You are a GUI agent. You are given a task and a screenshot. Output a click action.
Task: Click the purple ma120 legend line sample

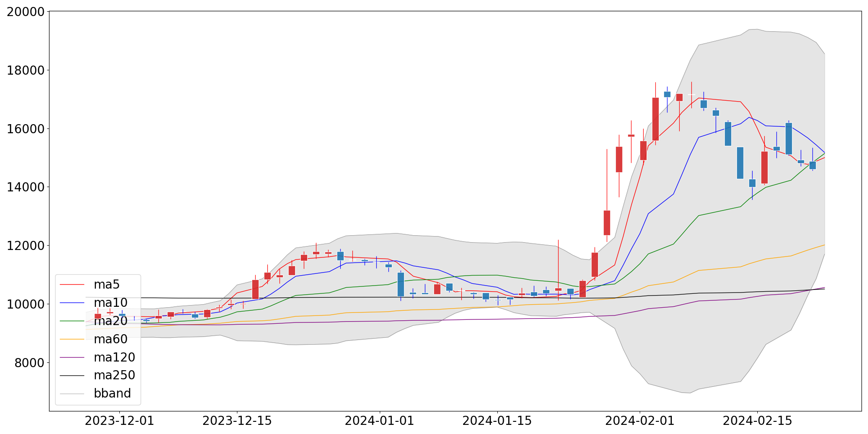pyautogui.click(x=72, y=358)
